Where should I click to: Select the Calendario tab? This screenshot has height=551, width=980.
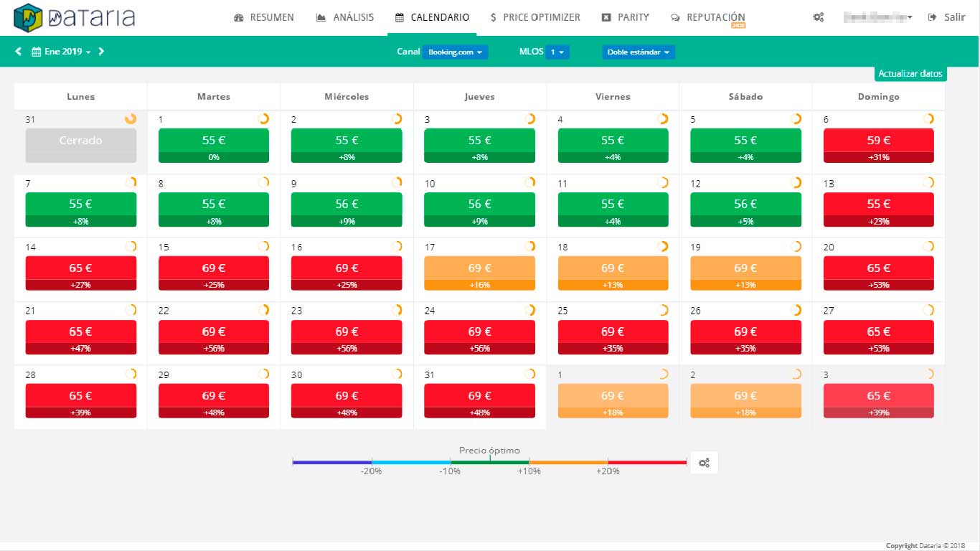[433, 17]
